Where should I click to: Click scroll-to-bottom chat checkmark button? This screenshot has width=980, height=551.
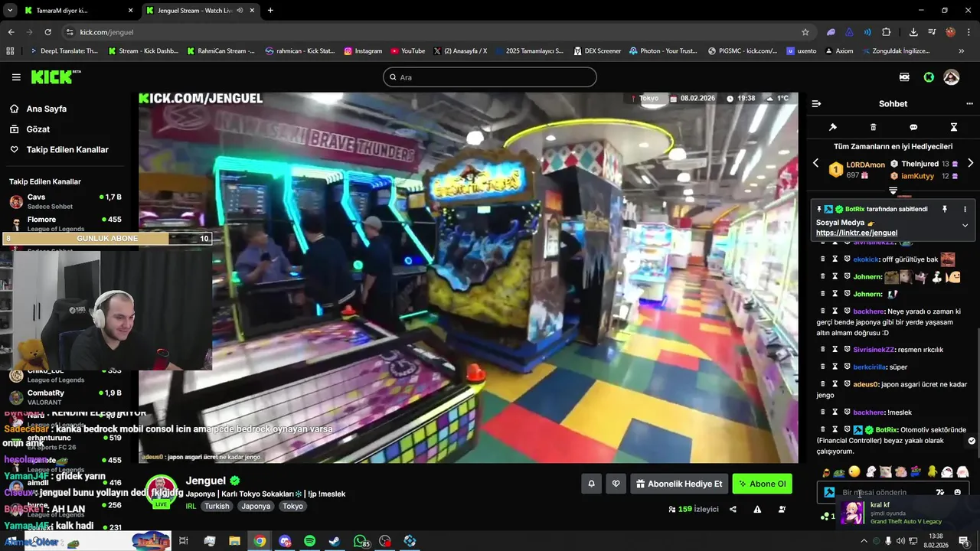[x=972, y=441]
